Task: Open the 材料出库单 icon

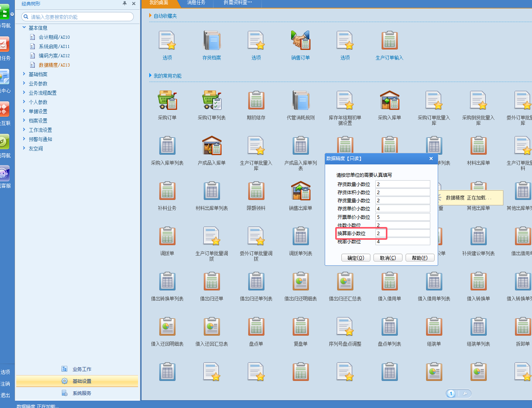Action: 478,146
